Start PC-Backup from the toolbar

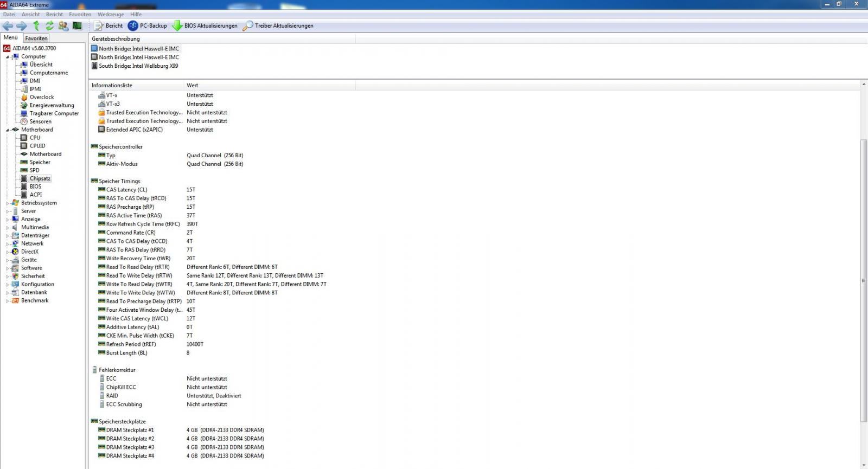tap(148, 25)
